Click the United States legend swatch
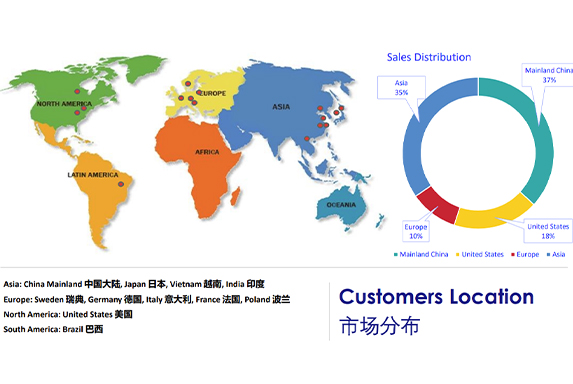Image resolution: width=573 pixels, height=384 pixels. pyautogui.click(x=458, y=255)
